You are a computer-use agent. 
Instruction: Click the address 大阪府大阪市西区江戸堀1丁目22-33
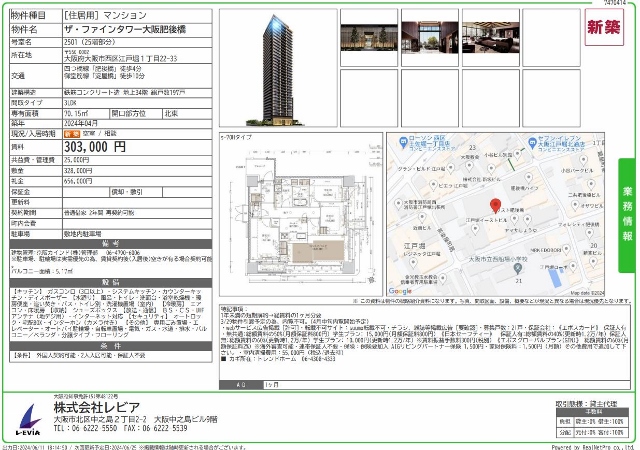[120, 59]
